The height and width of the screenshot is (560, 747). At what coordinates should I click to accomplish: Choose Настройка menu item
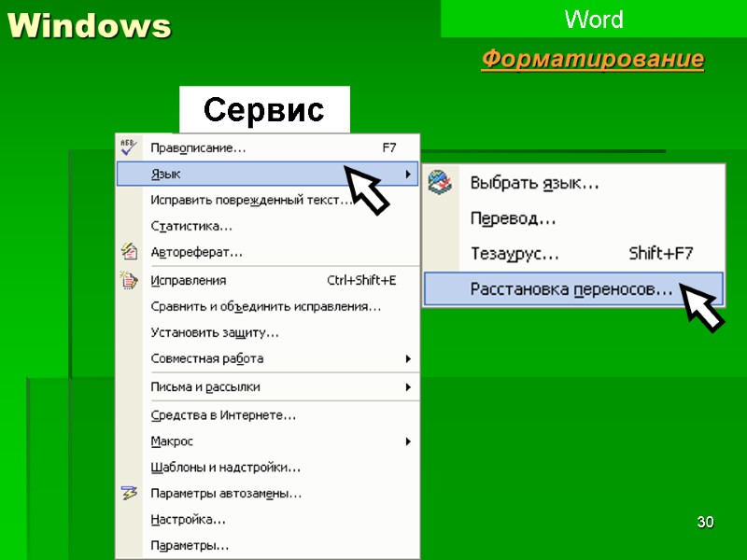pos(268,519)
